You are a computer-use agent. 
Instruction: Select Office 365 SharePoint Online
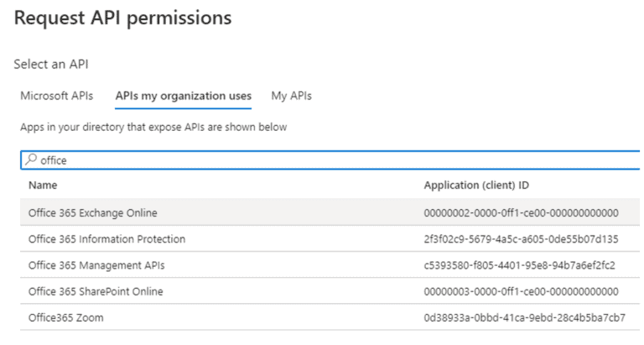330,291
